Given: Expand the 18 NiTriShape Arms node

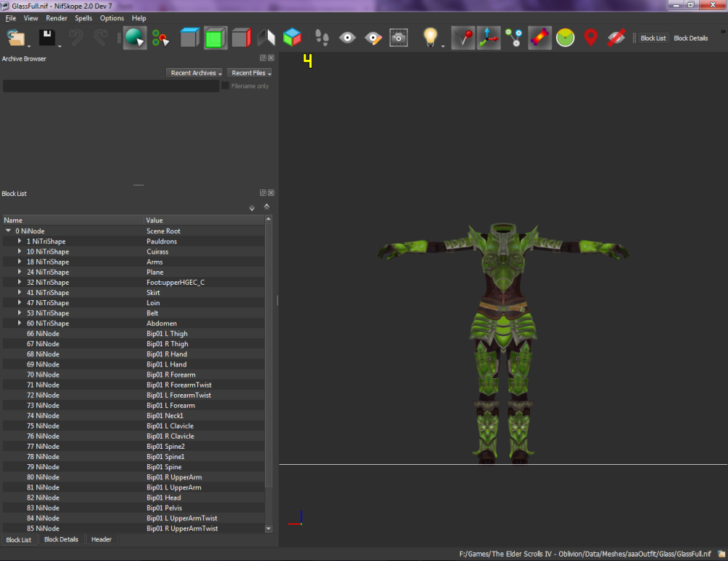Looking at the screenshot, I should [x=19, y=262].
